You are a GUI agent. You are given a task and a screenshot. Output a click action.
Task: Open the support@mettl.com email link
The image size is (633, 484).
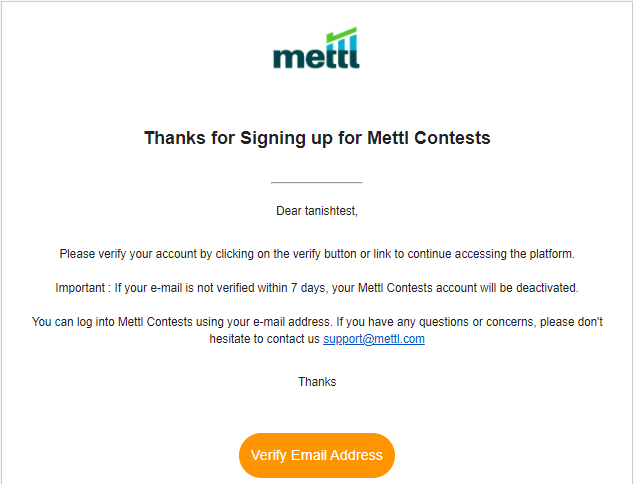(374, 339)
